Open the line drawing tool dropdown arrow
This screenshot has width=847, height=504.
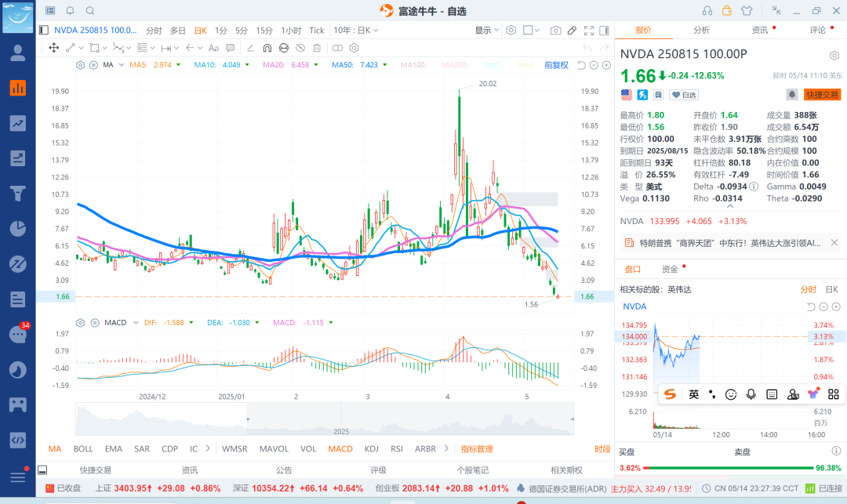81,48
